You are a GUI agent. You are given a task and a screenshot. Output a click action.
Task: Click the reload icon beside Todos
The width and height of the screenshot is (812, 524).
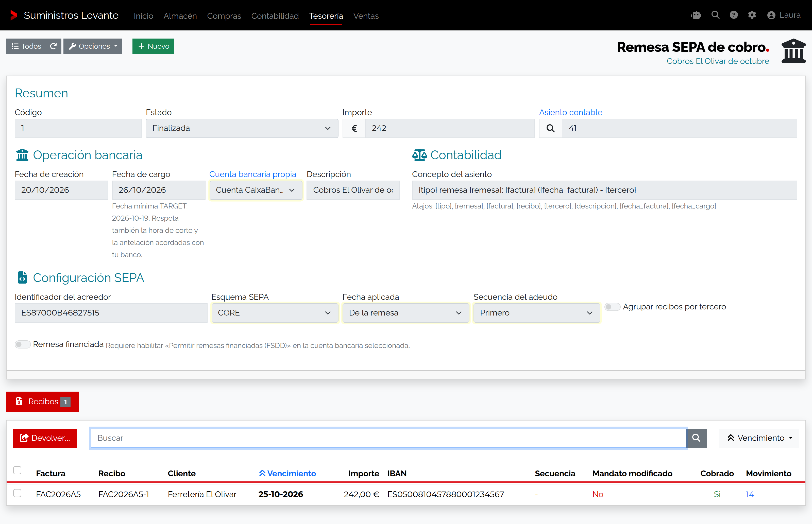(54, 46)
